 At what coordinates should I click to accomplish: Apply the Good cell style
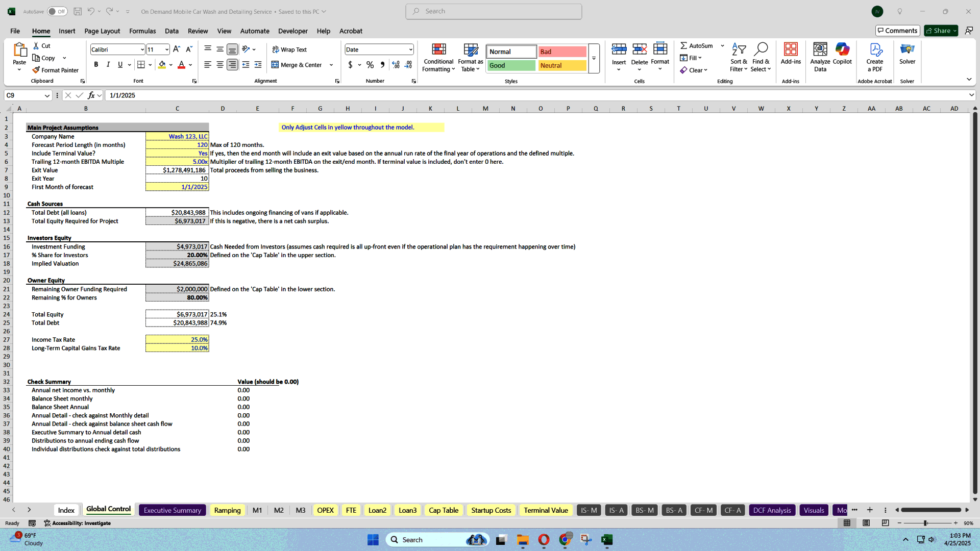[511, 66]
